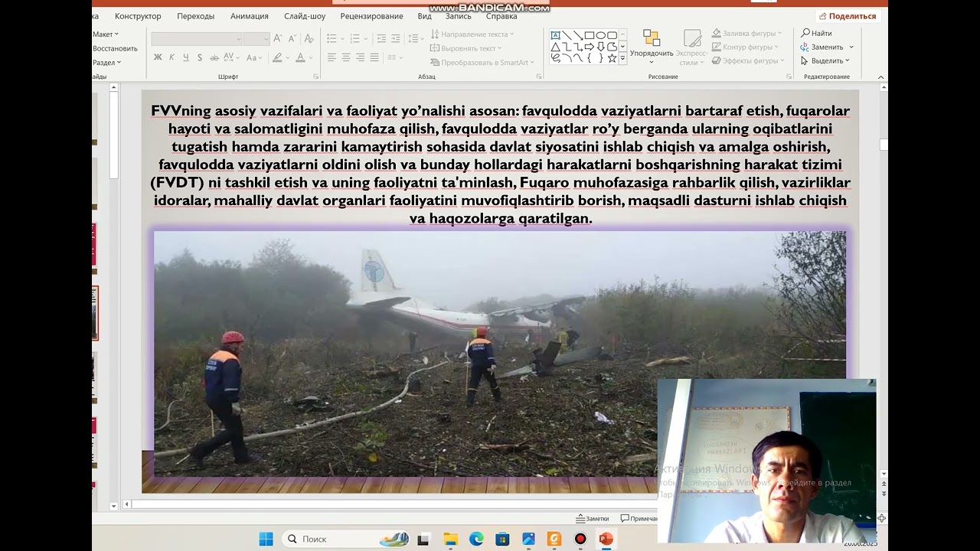Clear all formatting icon
The width and height of the screenshot is (980, 551).
pos(309,38)
